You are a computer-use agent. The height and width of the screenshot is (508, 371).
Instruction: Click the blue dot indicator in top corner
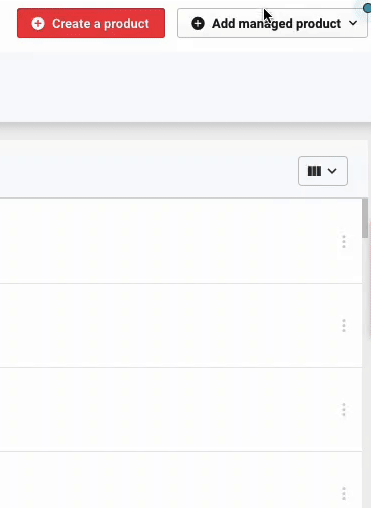tap(367, 7)
